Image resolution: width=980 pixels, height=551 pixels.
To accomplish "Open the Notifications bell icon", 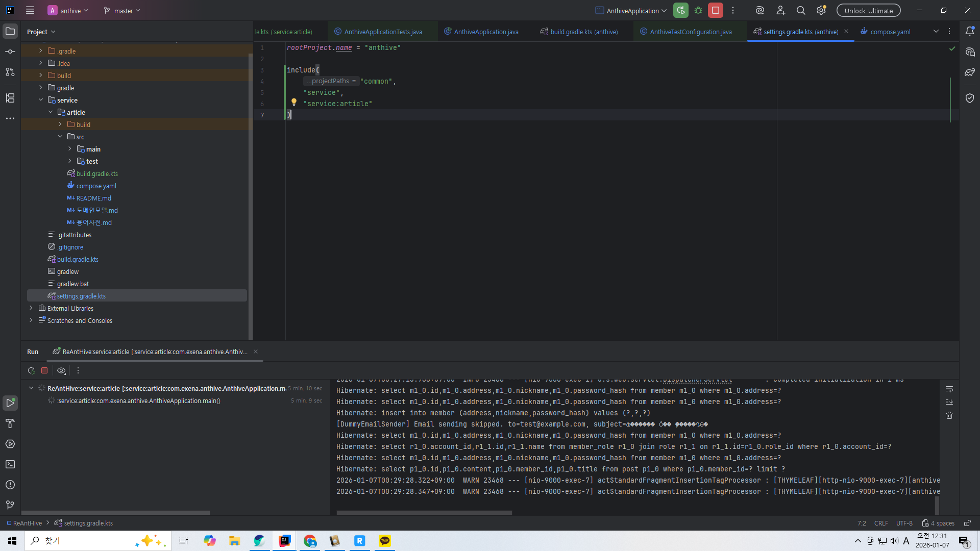I will coord(970,31).
